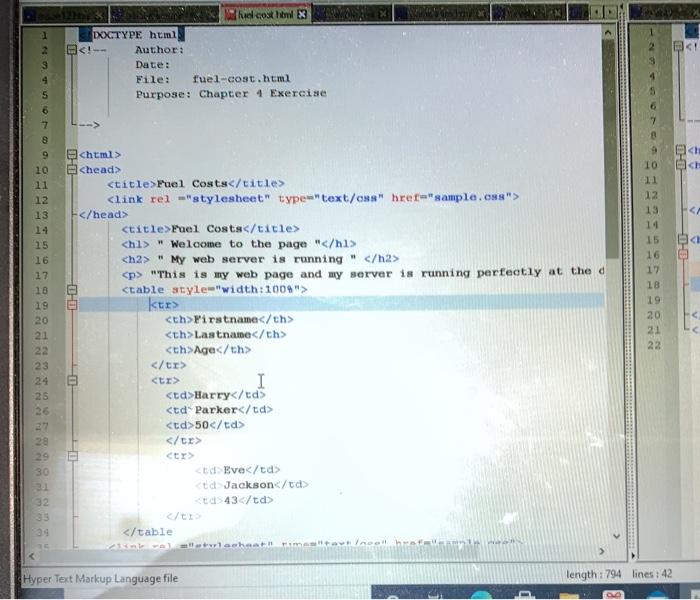700x600 pixels.
Task: Click the h1 'Welcome to the page' line
Action: coord(239,244)
